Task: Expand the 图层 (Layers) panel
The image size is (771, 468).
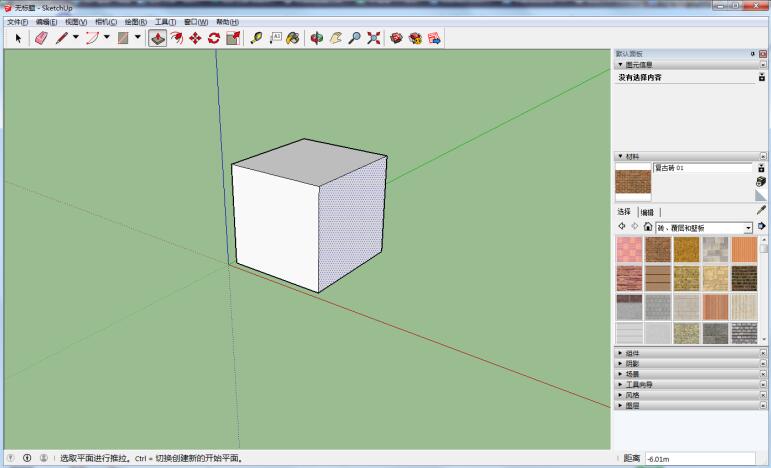Action: 632,405
